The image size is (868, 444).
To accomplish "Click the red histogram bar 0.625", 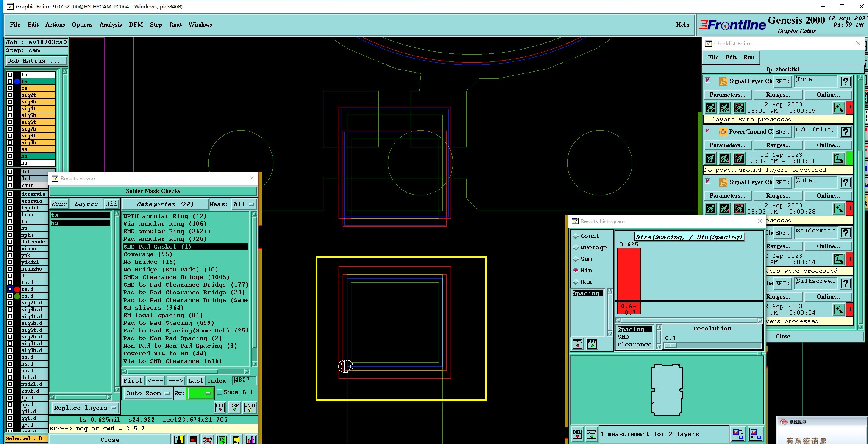I will (x=629, y=274).
